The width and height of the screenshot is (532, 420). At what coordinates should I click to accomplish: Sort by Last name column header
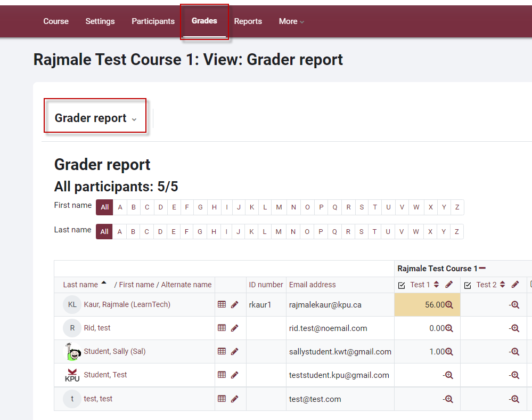tap(80, 285)
